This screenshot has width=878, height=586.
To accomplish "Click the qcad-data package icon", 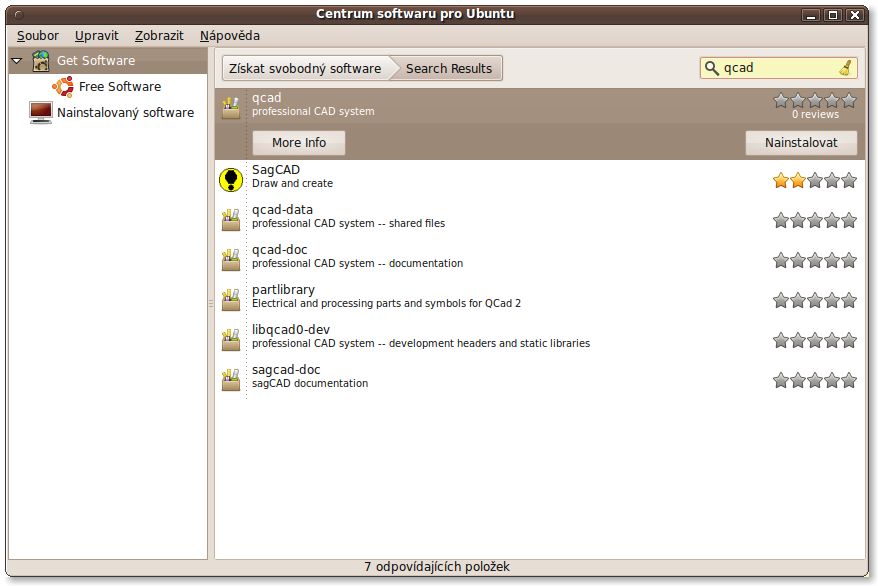I will click(231, 220).
